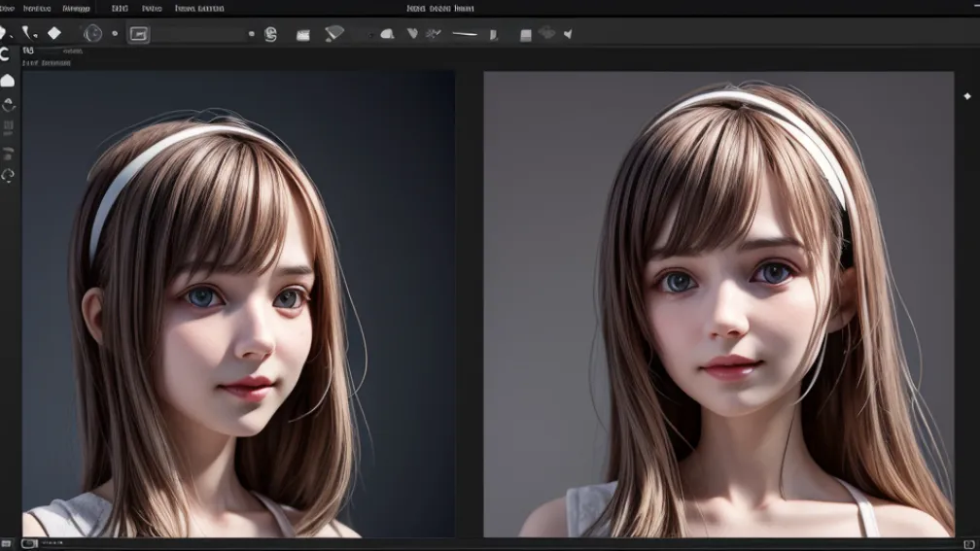Select the white diamond shape tool
Viewport: 980px width, 551px height.
point(54,33)
